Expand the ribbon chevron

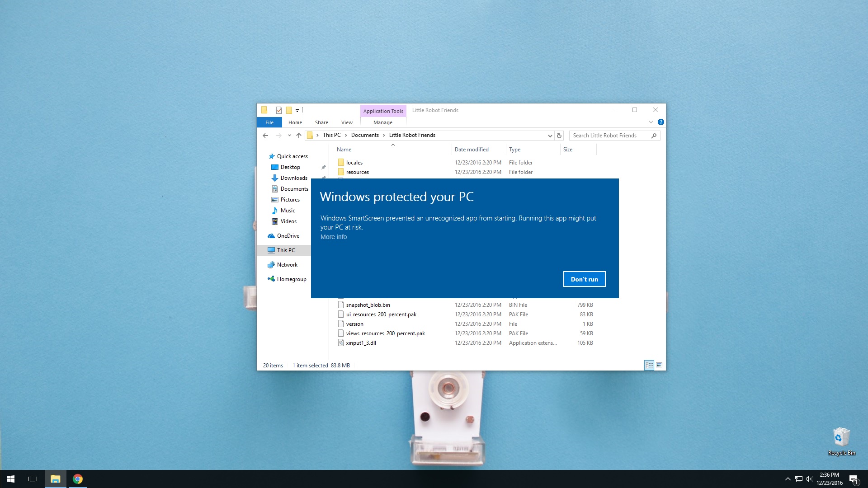pos(651,122)
